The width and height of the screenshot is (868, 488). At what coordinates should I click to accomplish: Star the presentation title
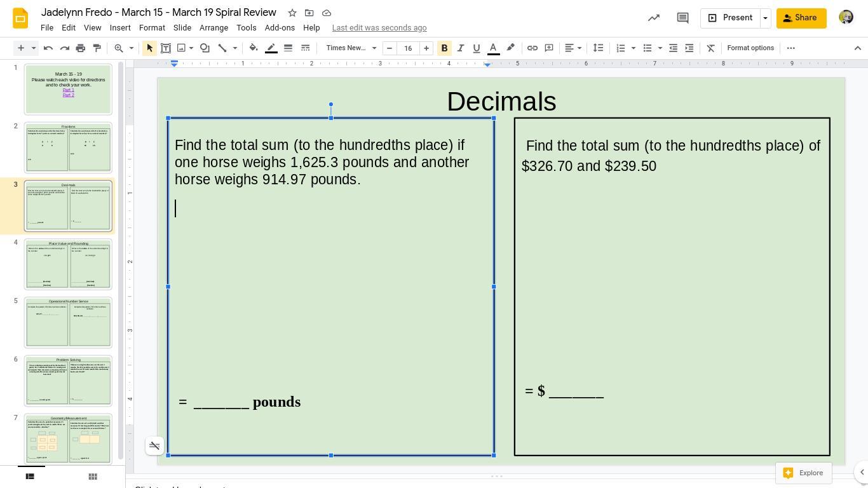pos(292,13)
